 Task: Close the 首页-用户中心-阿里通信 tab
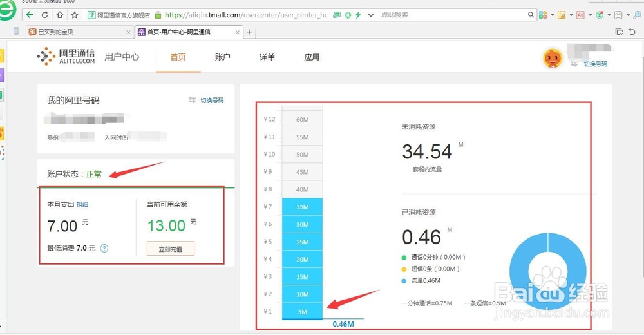[x=238, y=32]
